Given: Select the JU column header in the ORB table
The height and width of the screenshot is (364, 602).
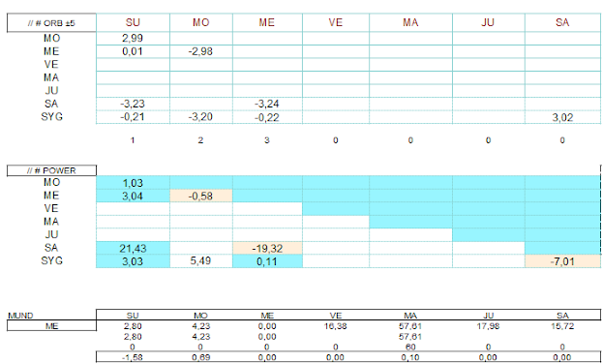Looking at the screenshot, I should pyautogui.click(x=489, y=22).
